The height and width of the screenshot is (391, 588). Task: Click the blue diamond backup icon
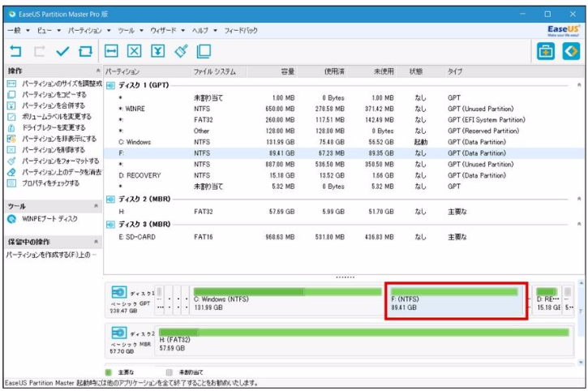571,51
